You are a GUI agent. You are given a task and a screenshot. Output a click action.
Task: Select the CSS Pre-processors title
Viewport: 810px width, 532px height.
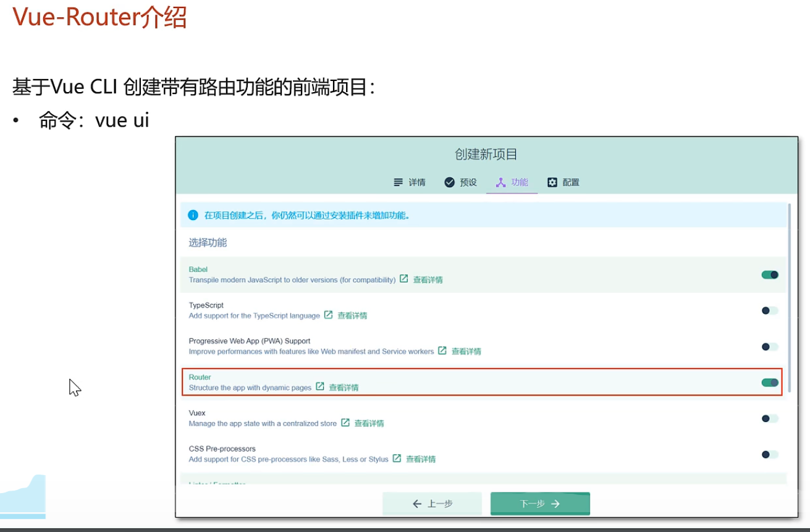click(x=222, y=449)
